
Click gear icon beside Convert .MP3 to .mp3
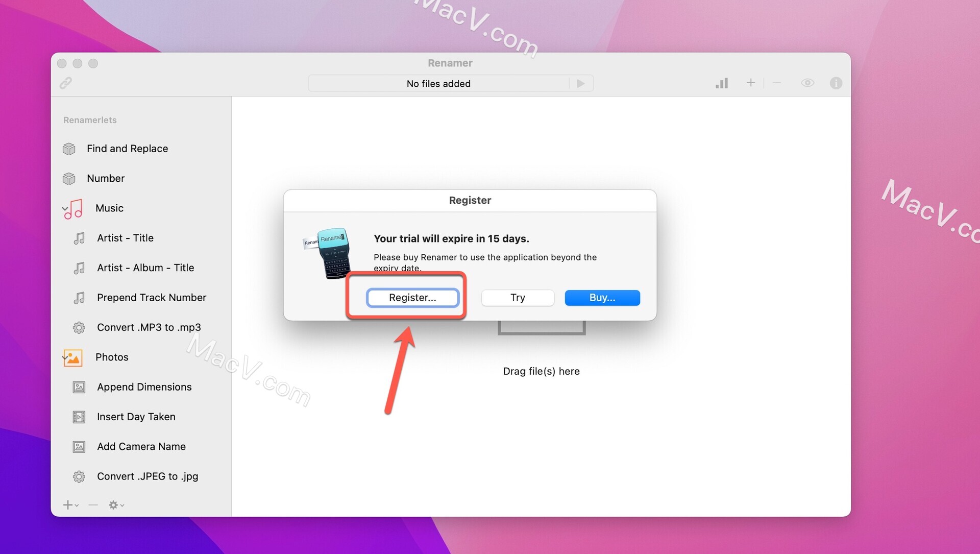79,327
